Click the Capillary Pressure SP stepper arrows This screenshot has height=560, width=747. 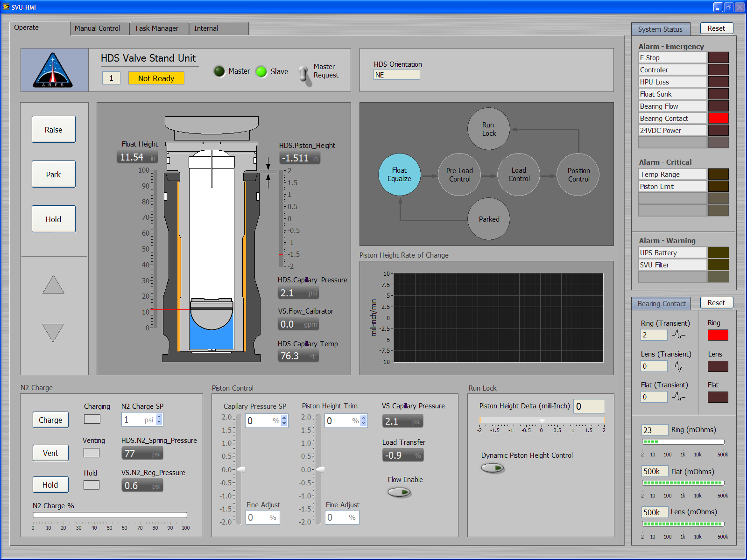point(284,421)
